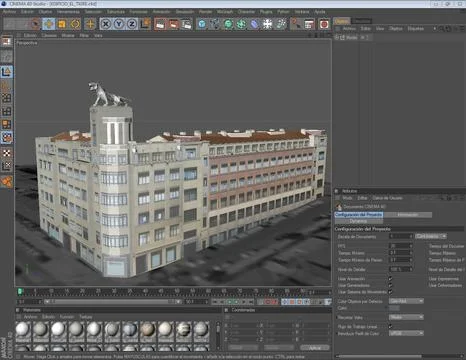The image size is (466, 360).
Task: Open the Textura menu in Materials panel
Action: 86,317
